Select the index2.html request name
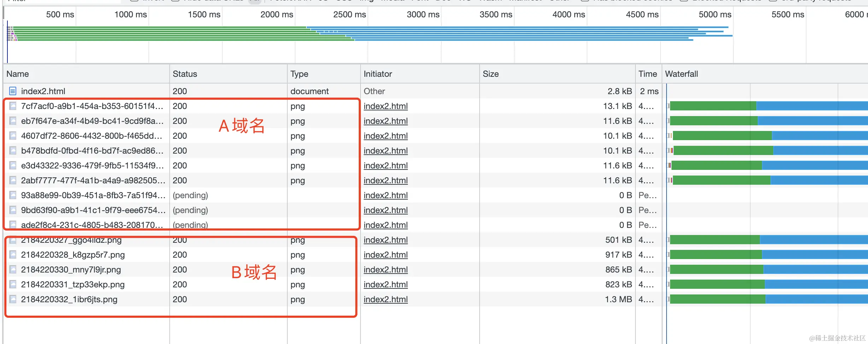 pyautogui.click(x=43, y=91)
